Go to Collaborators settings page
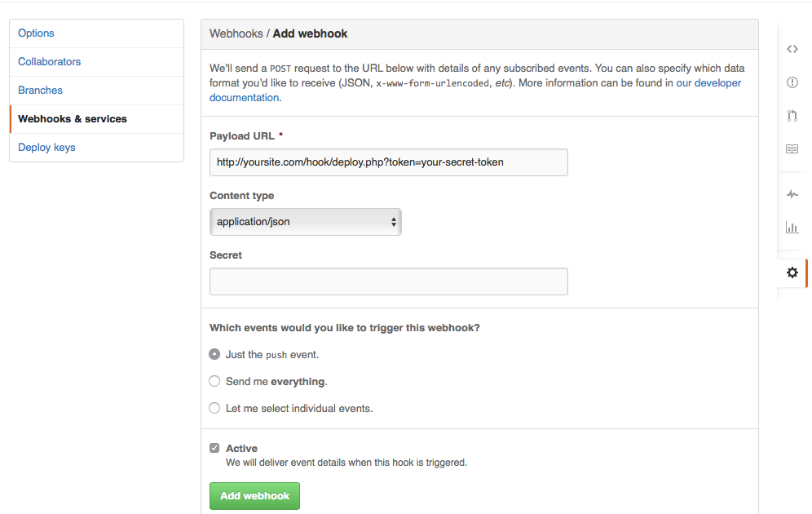 [50, 62]
